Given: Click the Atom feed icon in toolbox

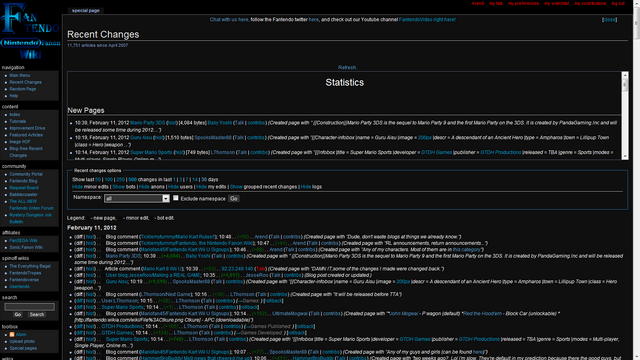Looking at the screenshot, I should point(12,335).
